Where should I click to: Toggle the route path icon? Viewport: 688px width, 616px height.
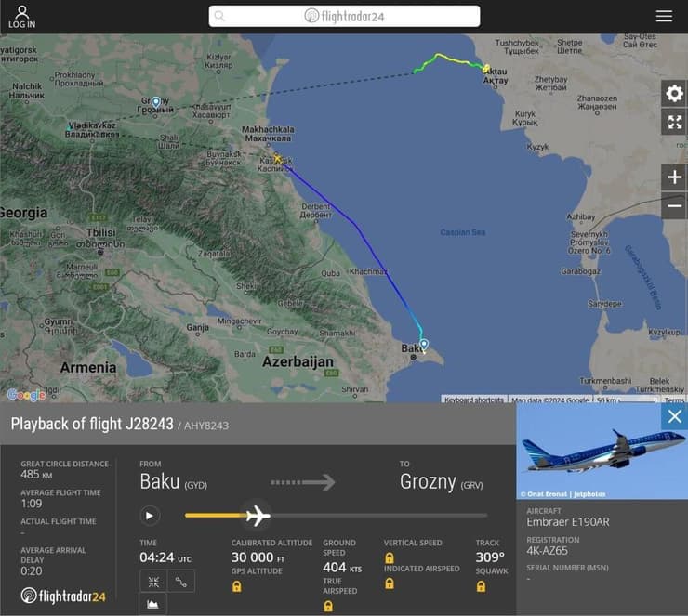181,582
